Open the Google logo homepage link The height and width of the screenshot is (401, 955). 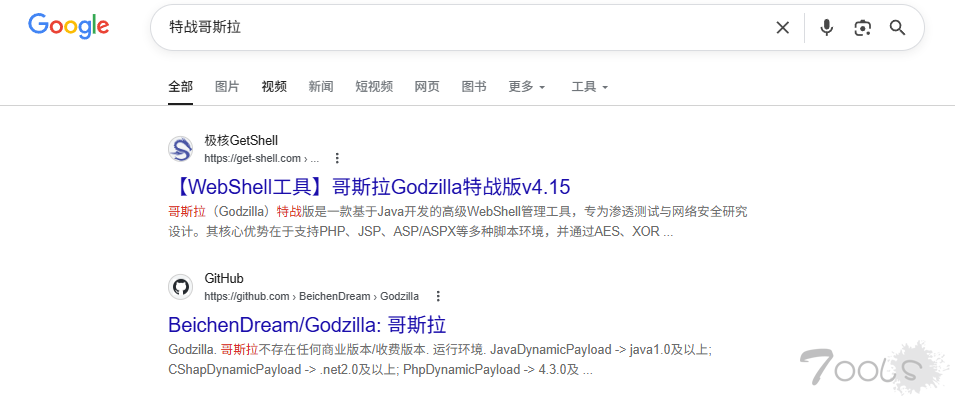coord(69,26)
